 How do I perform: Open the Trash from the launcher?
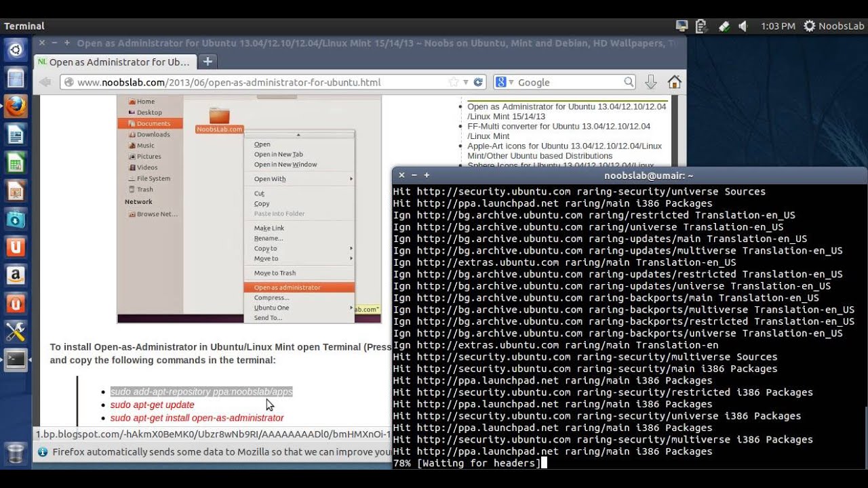tap(16, 452)
